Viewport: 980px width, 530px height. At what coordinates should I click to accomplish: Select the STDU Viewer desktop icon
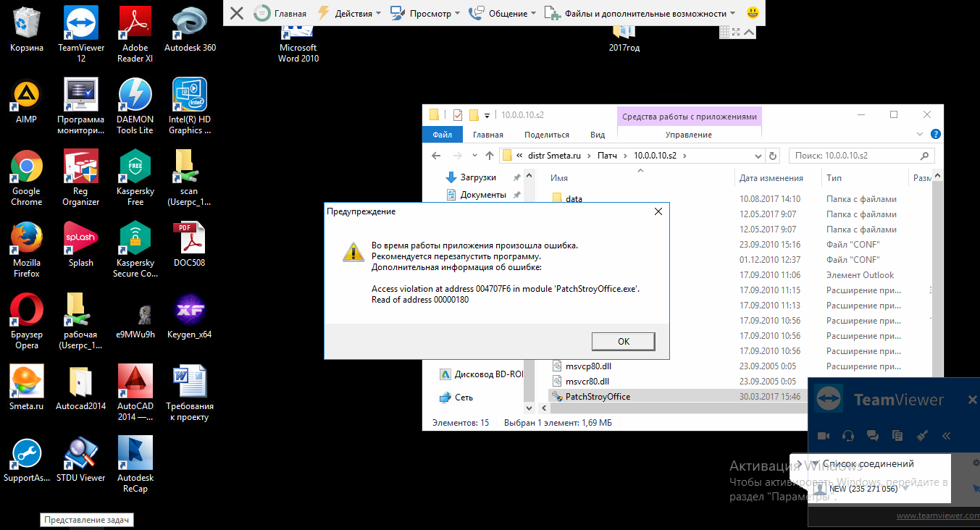81,459
